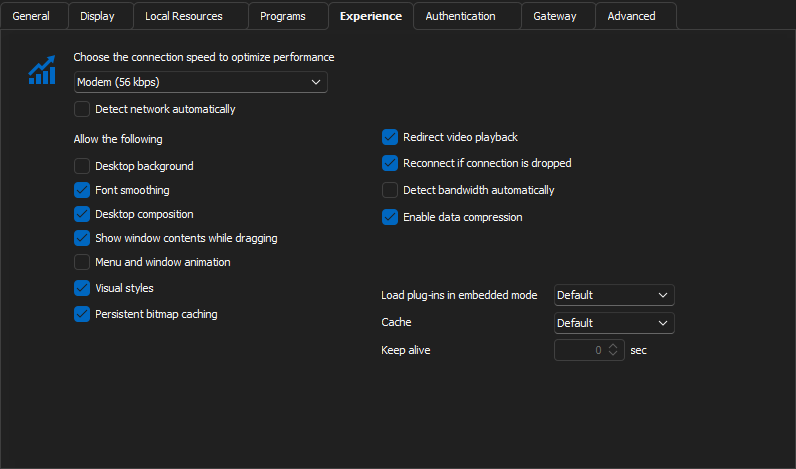Image resolution: width=796 pixels, height=469 pixels.
Task: Decrease Keep alive value with down arrow
Action: coord(613,354)
